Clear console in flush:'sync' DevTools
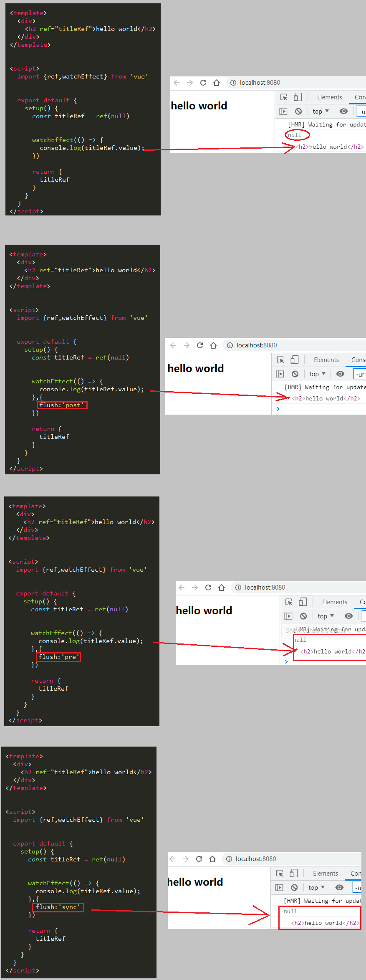The image size is (366, 980). point(294,887)
